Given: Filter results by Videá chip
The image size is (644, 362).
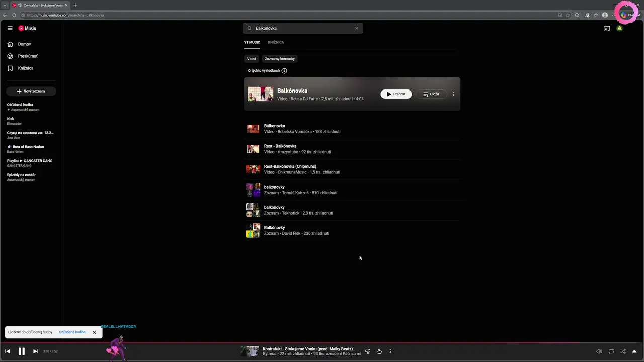Looking at the screenshot, I should point(252,59).
